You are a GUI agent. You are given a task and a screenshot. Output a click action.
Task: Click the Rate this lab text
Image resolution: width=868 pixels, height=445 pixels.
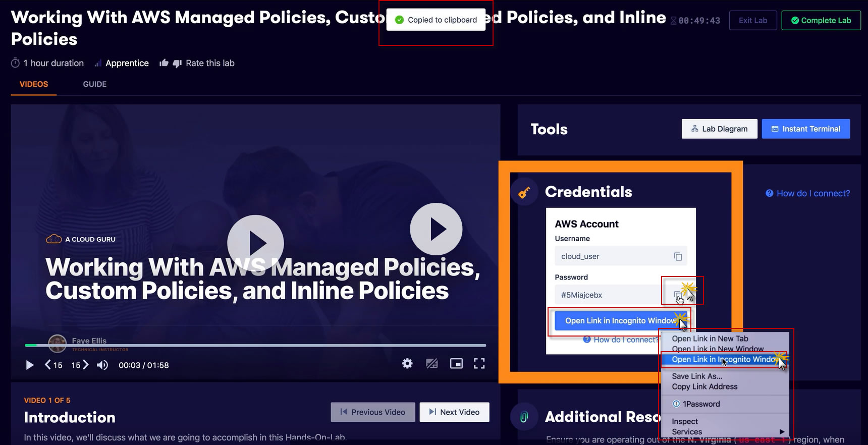(x=210, y=63)
